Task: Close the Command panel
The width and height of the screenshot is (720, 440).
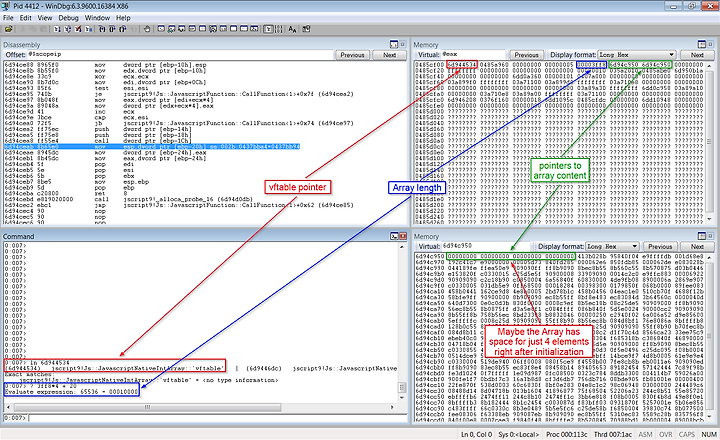Action: [403, 236]
